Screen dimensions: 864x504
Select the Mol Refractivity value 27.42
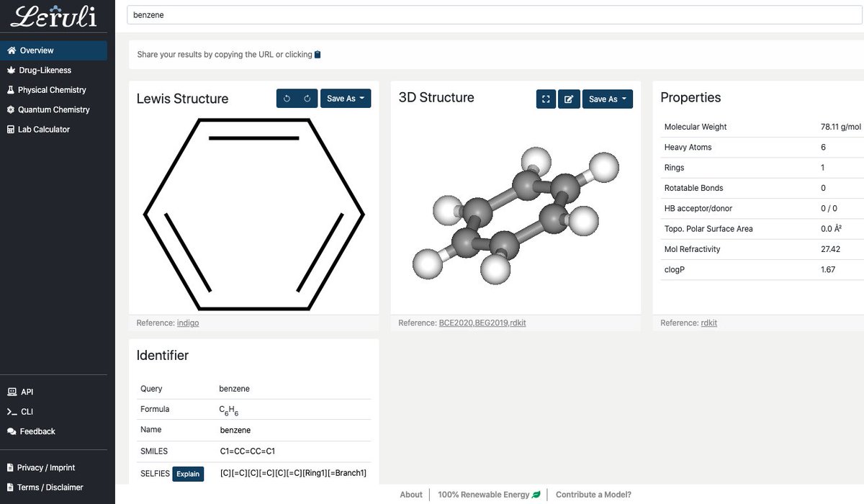pos(831,249)
